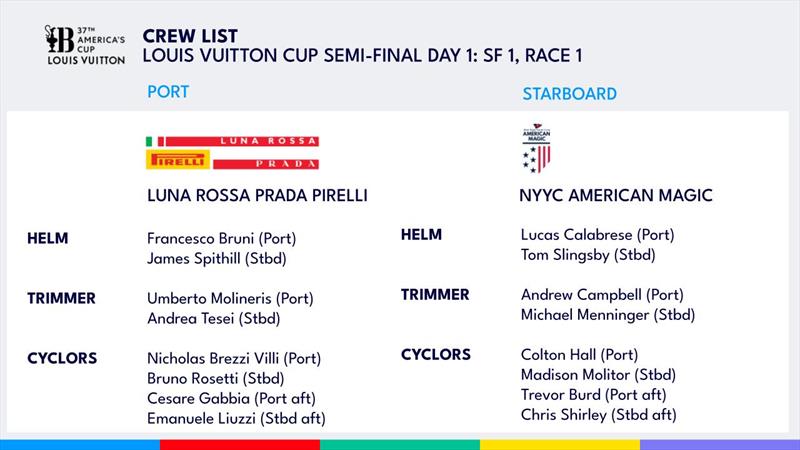Viewport: 800px width, 450px height.
Task: Select trimmer Andrew Campbell (Port)
Action: pos(602,295)
